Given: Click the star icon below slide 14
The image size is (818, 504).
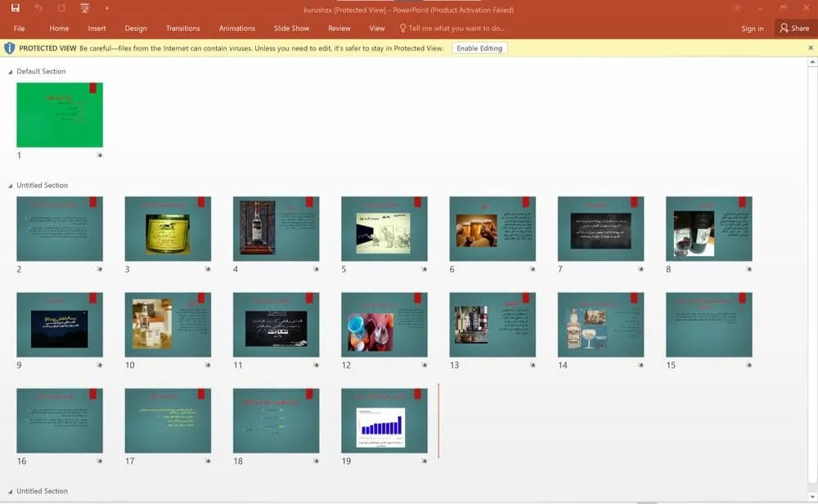Looking at the screenshot, I should coord(640,365).
